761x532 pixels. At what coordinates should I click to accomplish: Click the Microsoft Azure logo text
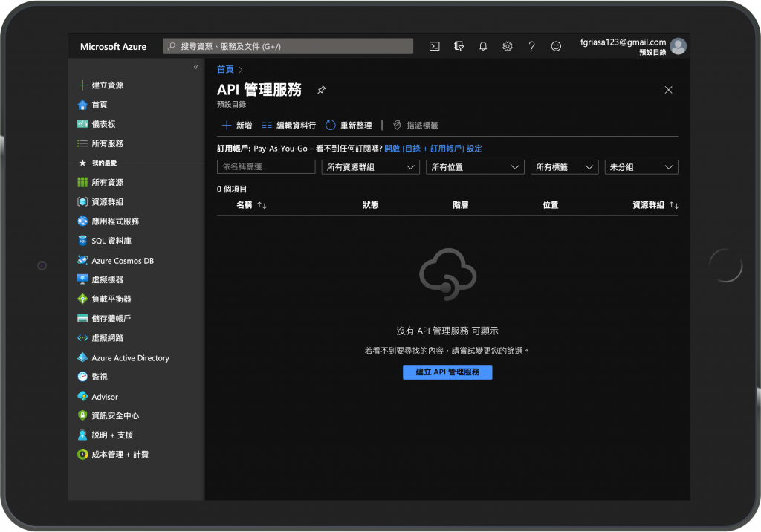click(113, 47)
